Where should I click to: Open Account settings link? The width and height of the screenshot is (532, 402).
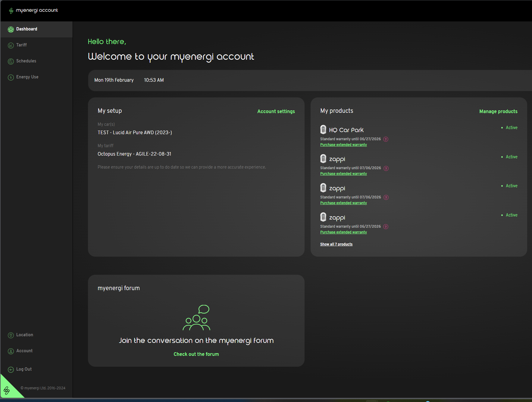click(x=276, y=111)
